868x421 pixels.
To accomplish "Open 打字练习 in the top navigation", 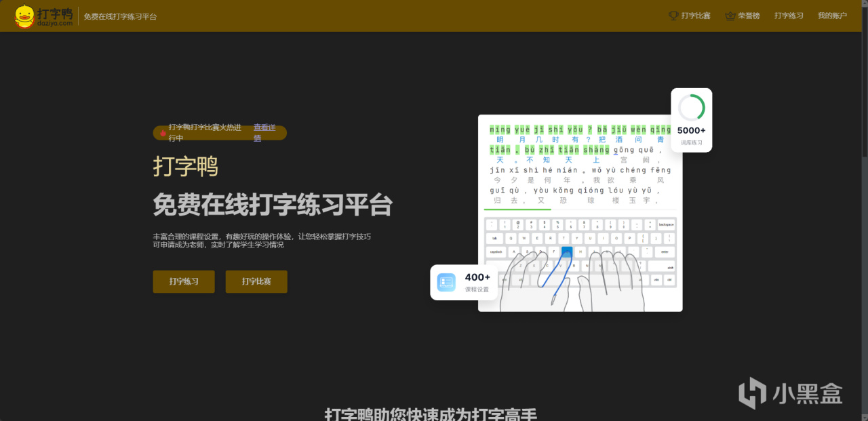I will coord(789,16).
